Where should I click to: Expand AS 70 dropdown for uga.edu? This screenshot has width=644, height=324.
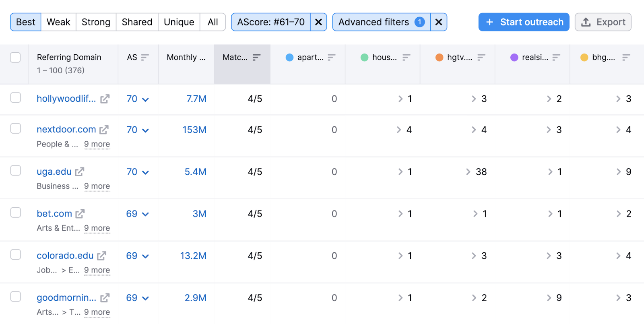click(x=145, y=172)
